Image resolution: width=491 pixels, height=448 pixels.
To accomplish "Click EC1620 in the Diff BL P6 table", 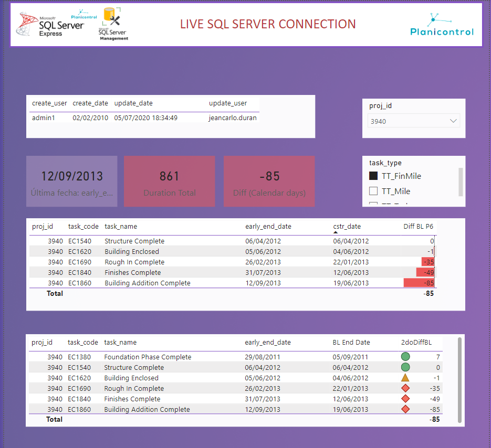I will pos(80,251).
